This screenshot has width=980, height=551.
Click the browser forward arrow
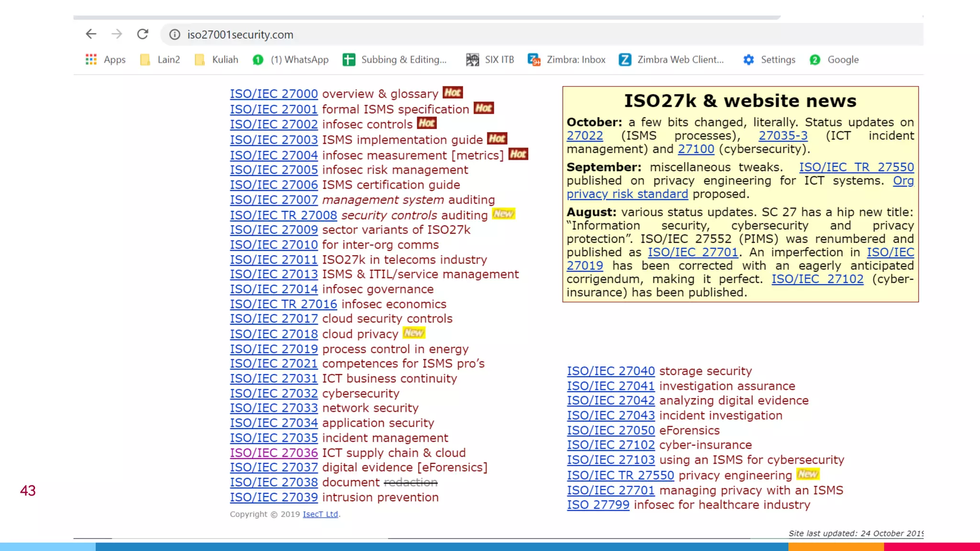[x=117, y=34]
